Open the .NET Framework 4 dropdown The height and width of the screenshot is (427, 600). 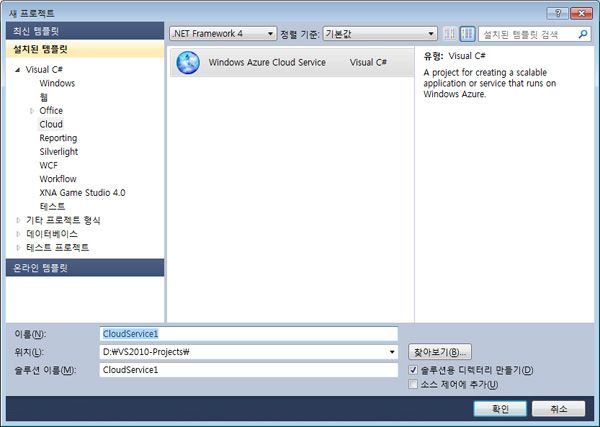(x=223, y=34)
